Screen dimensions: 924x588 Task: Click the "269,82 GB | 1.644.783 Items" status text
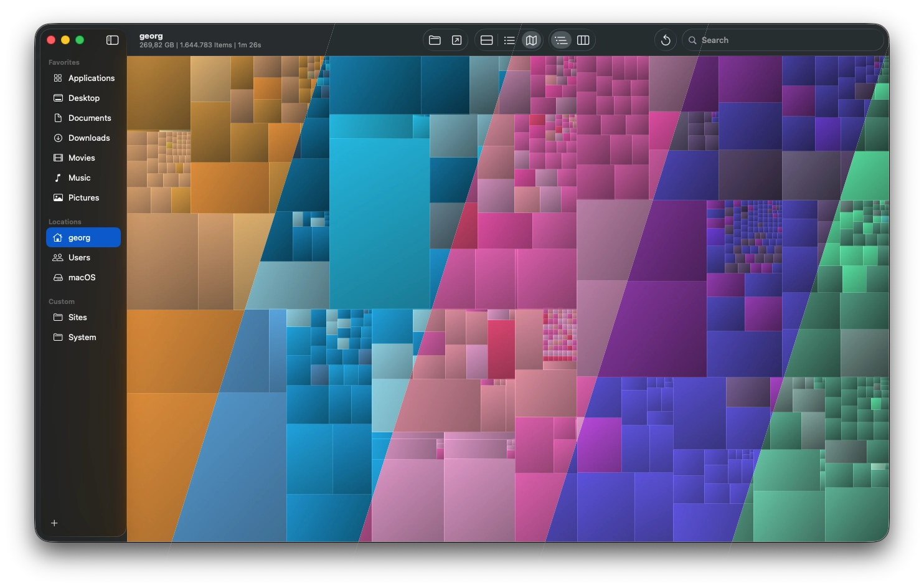tap(186, 45)
